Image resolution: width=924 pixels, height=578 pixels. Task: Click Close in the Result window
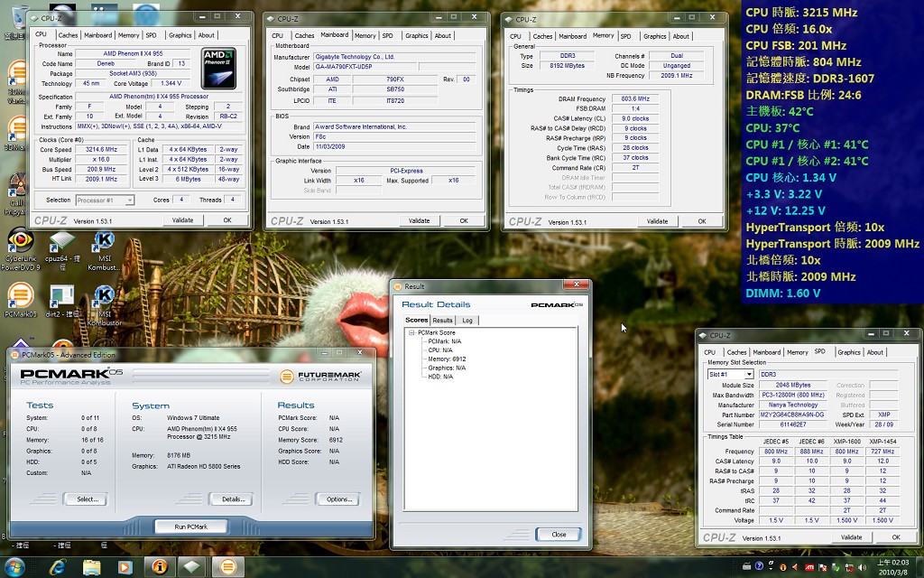(x=559, y=535)
